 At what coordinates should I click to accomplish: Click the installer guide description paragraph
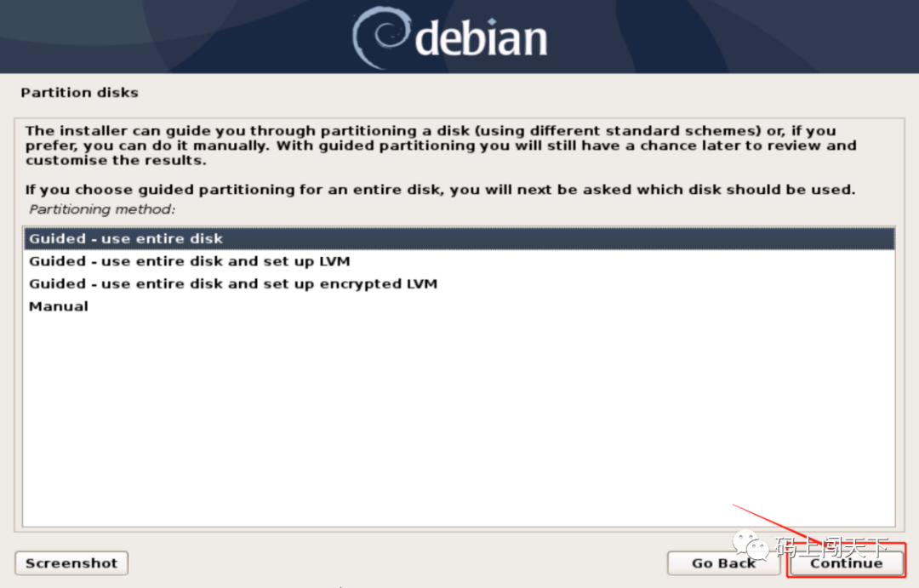tap(441, 146)
